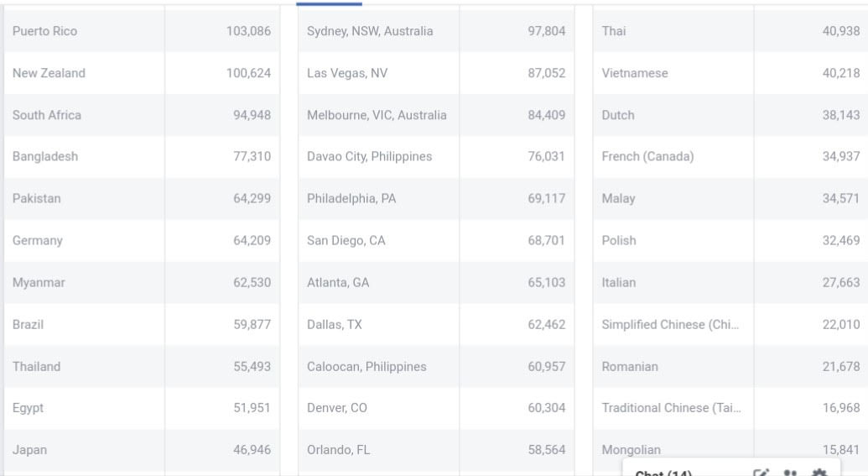Click the new message compose icon in Chat bar
The image size is (868, 476).
point(761,473)
